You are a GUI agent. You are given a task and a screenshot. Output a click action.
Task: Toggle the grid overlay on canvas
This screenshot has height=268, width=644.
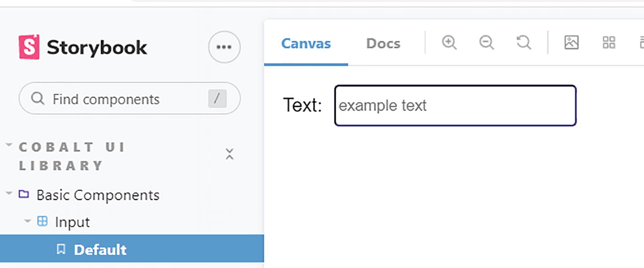tap(609, 43)
